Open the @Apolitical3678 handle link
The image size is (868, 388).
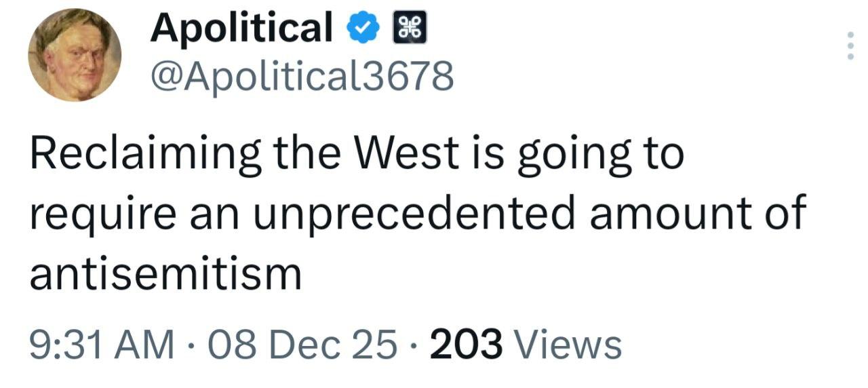click(302, 77)
